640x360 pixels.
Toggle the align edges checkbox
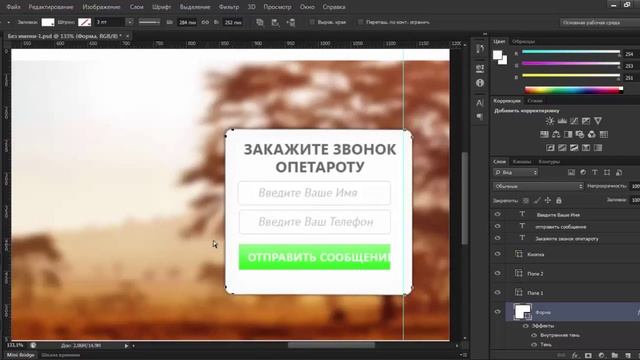coord(312,22)
